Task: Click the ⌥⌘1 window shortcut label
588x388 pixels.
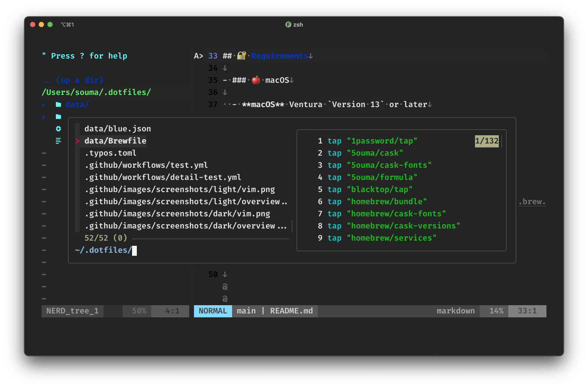Action: (68, 25)
